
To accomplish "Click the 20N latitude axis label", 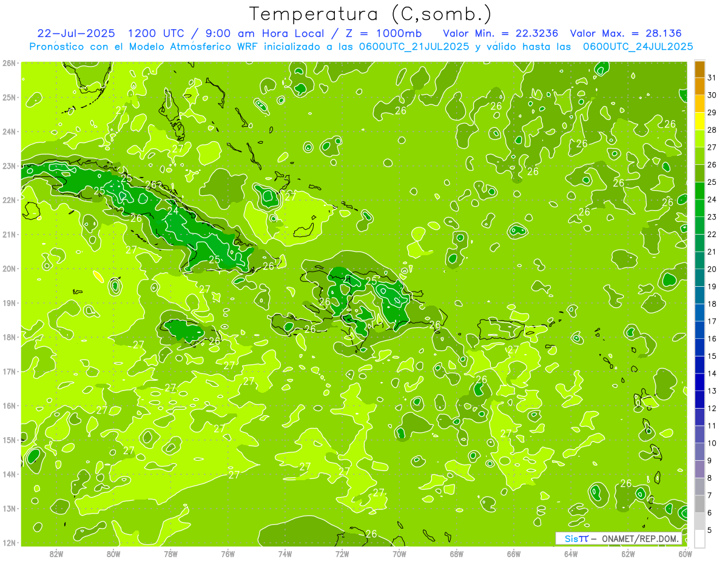I will coord(9,269).
